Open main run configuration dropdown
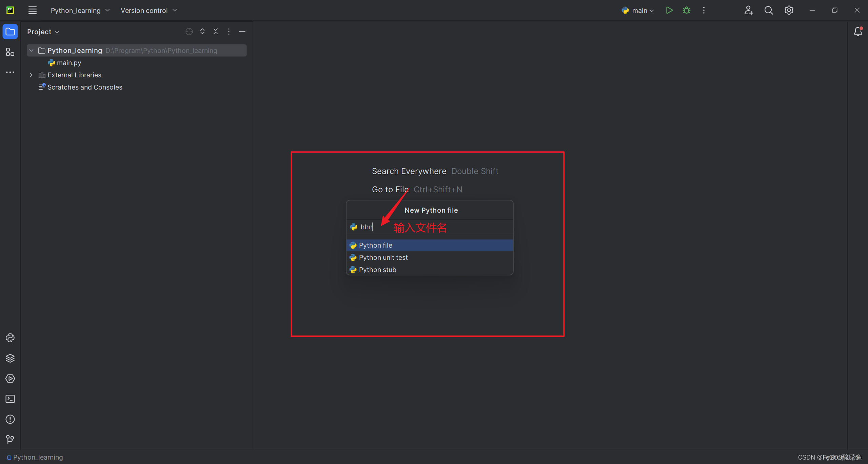 tap(638, 11)
